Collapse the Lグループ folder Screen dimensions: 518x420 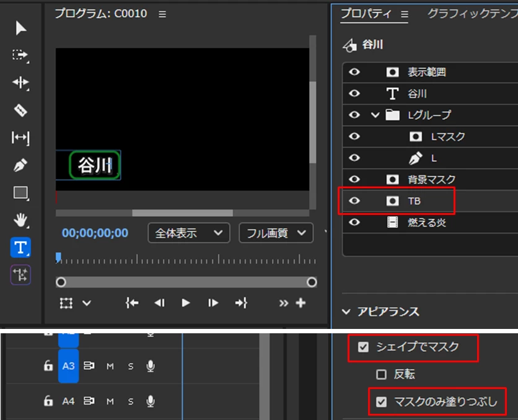[375, 115]
